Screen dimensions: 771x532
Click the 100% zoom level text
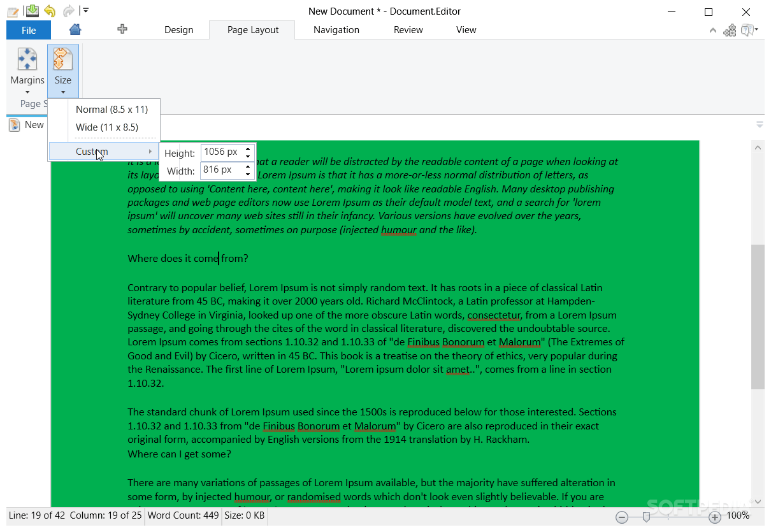(738, 516)
